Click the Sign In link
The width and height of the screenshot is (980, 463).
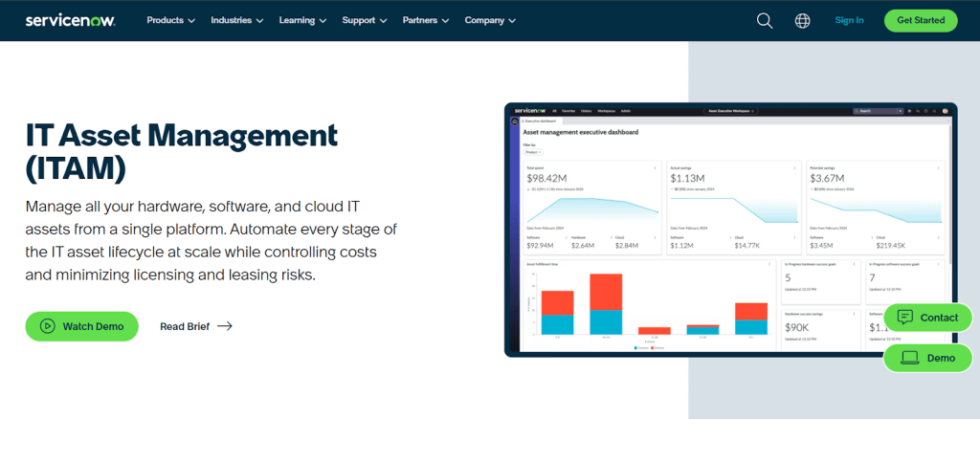849,20
